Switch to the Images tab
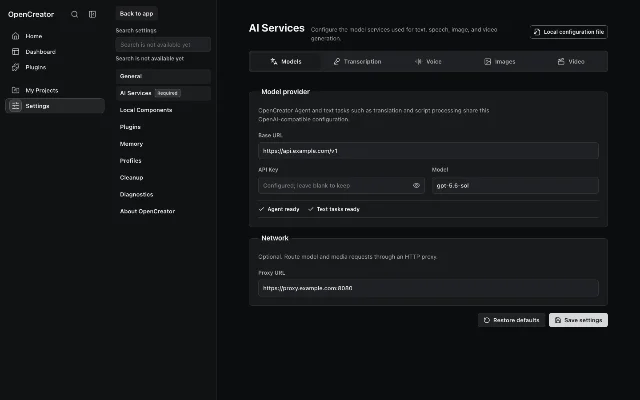The image size is (640, 400). point(500,61)
